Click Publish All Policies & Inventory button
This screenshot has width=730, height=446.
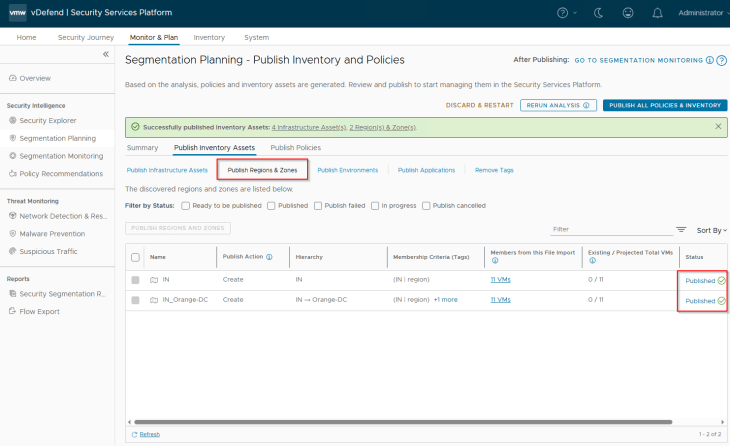coord(664,105)
